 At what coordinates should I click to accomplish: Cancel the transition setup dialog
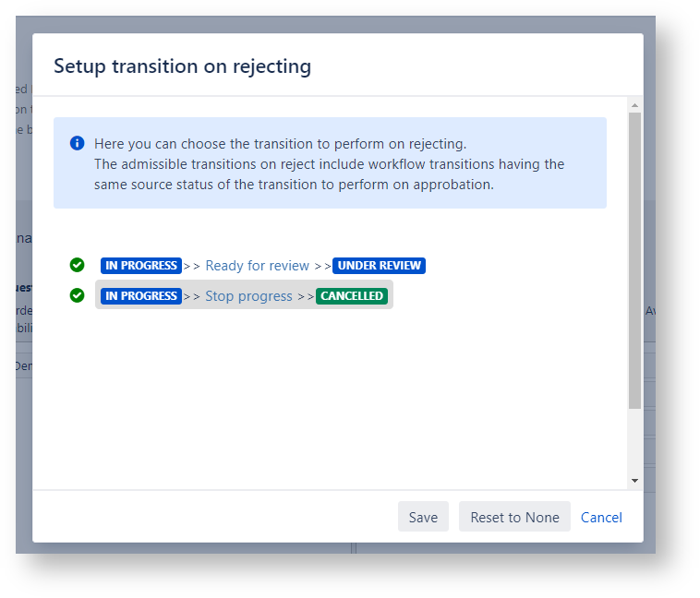point(601,517)
